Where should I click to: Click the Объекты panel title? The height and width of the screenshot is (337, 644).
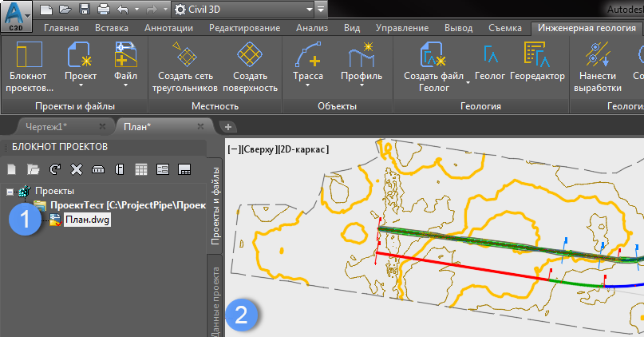(x=337, y=106)
